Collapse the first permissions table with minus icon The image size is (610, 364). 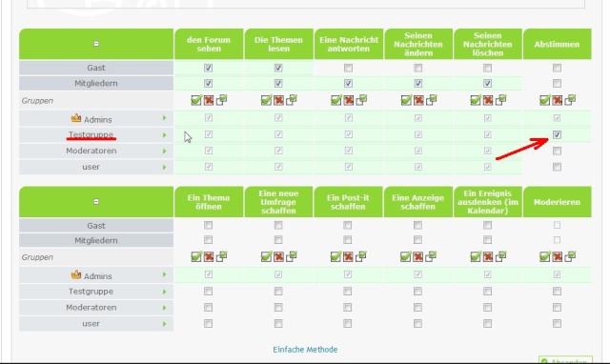coord(96,44)
